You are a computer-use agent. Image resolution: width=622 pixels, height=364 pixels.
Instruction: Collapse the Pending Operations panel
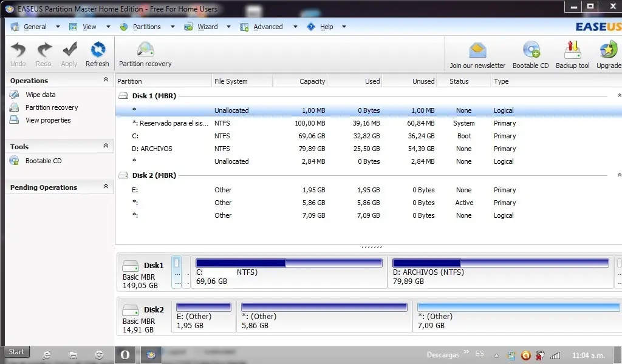(x=106, y=186)
